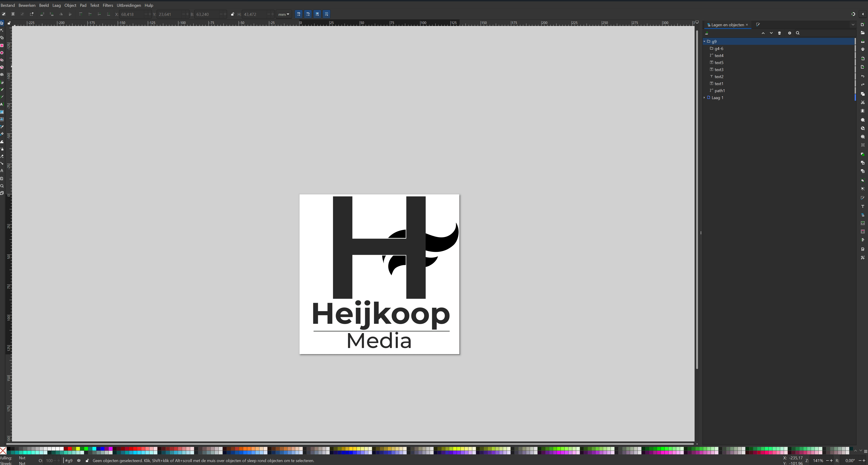Select the Eraser tool
The image size is (868, 465).
pos(2,156)
